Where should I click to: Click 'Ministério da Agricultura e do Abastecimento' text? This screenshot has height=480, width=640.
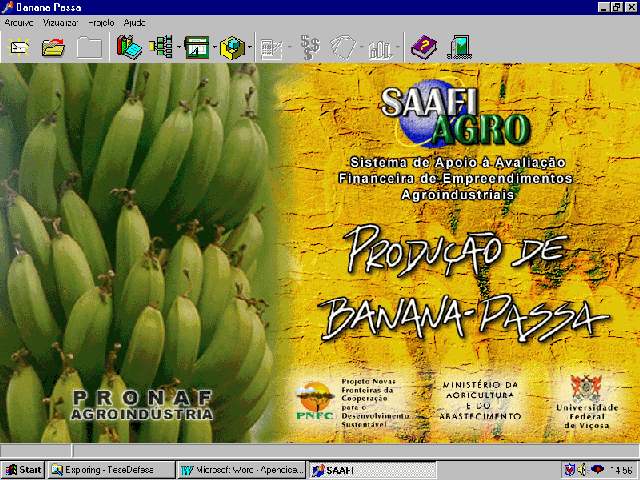point(481,400)
